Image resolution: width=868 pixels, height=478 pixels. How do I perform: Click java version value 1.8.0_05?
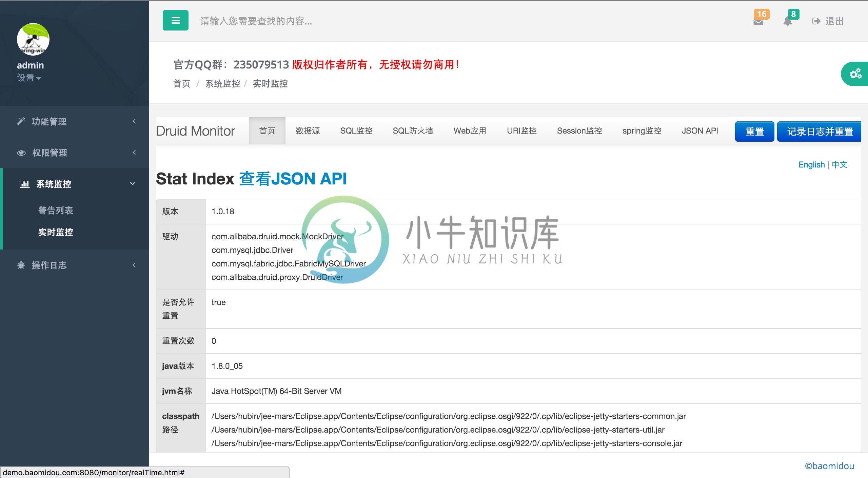[227, 366]
